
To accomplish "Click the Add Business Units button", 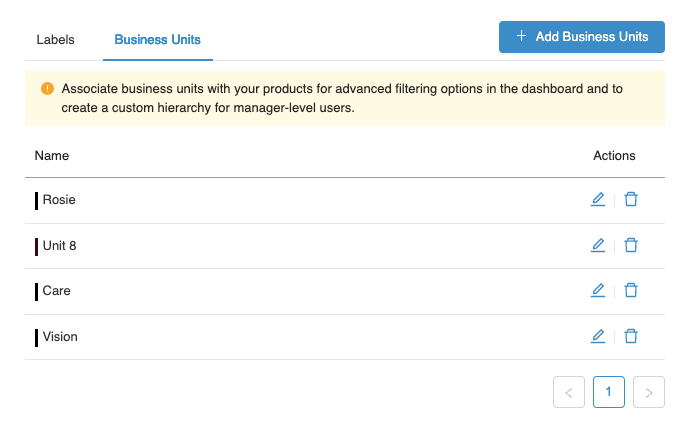I will pos(581,37).
